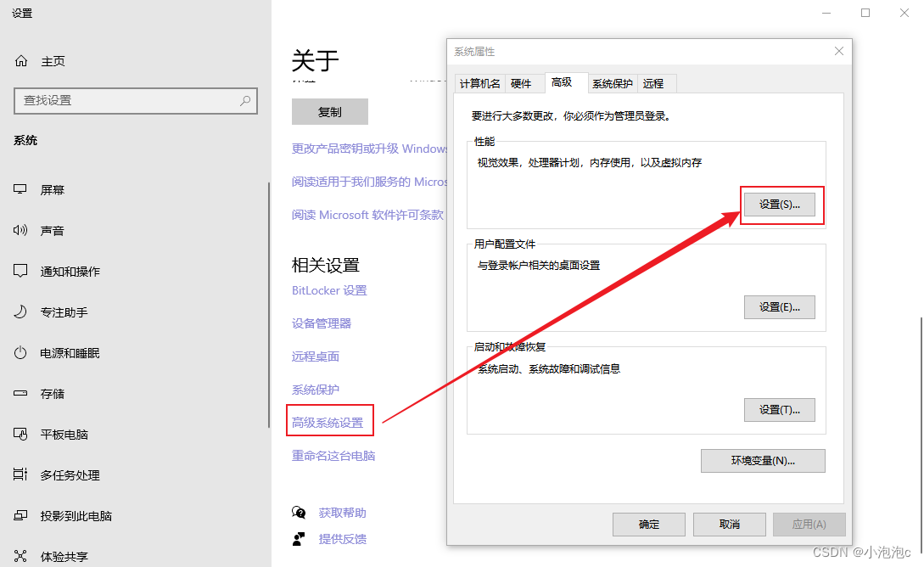
Task: Click the disabled 应用(A) button
Action: 809,525
